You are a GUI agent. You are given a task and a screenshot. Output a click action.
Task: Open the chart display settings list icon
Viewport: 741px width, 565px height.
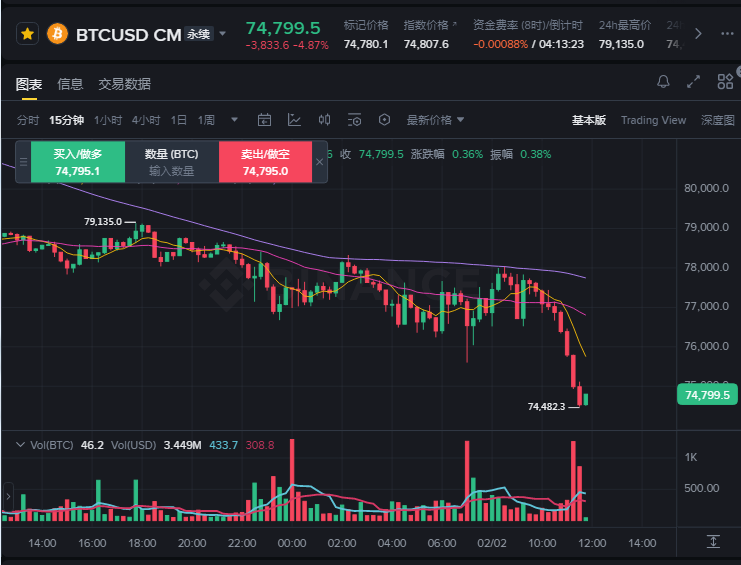pyautogui.click(x=354, y=120)
